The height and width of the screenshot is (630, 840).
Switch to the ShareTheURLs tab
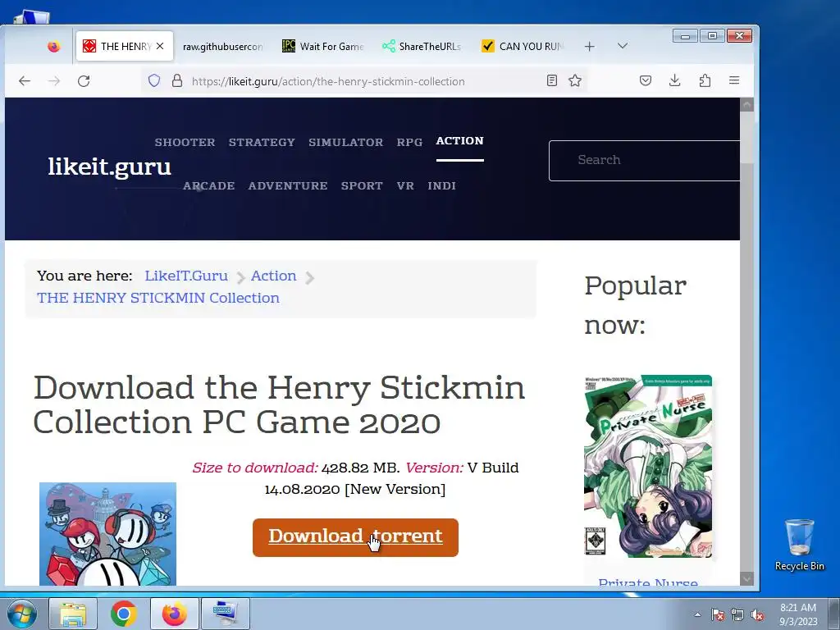pos(422,47)
